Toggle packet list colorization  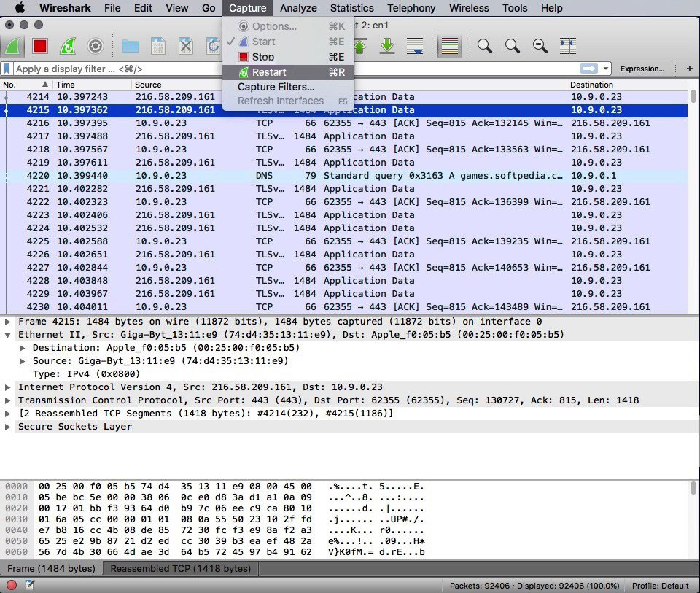(450, 46)
